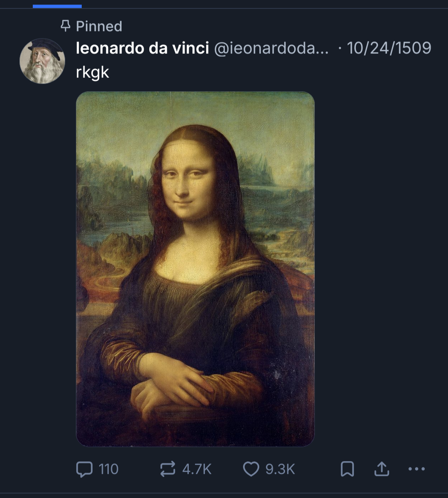The width and height of the screenshot is (448, 498).
Task: Click the post text rkgk
Action: pos(93,72)
